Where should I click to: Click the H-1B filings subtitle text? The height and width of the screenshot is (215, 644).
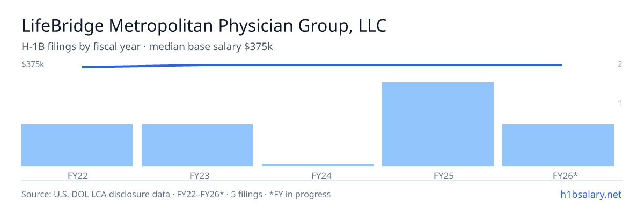(147, 47)
